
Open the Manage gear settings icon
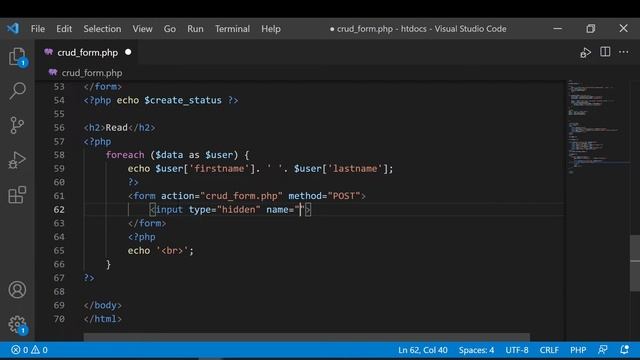17,324
